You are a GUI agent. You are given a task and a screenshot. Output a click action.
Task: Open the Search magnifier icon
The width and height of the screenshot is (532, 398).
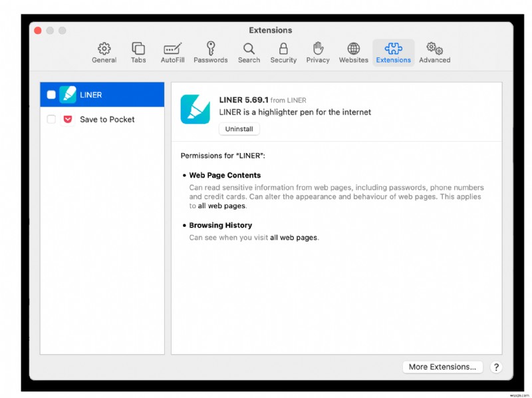coord(249,49)
